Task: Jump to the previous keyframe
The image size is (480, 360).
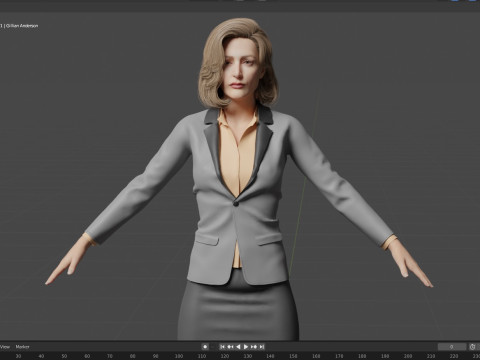Action: click(x=230, y=347)
